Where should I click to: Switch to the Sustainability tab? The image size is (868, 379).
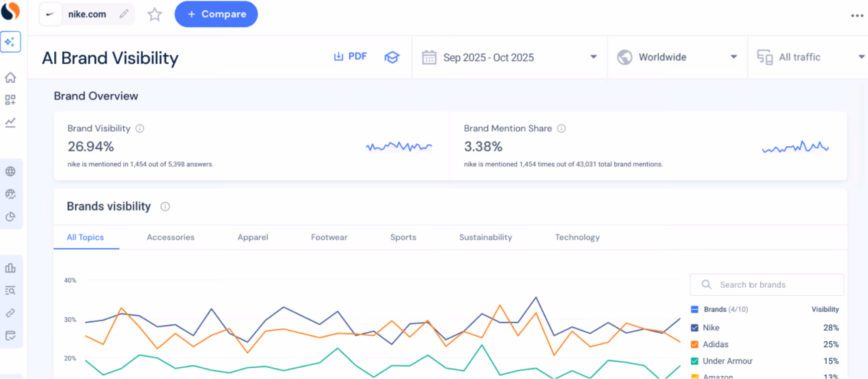pos(485,237)
